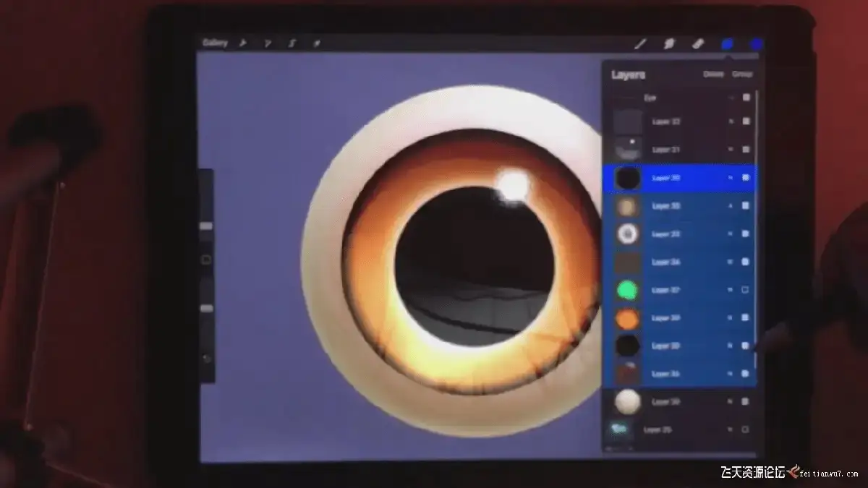This screenshot has width=868, height=488.
Task: Uncheck visibility on the bright-blue highlighted layer
Action: point(746,177)
